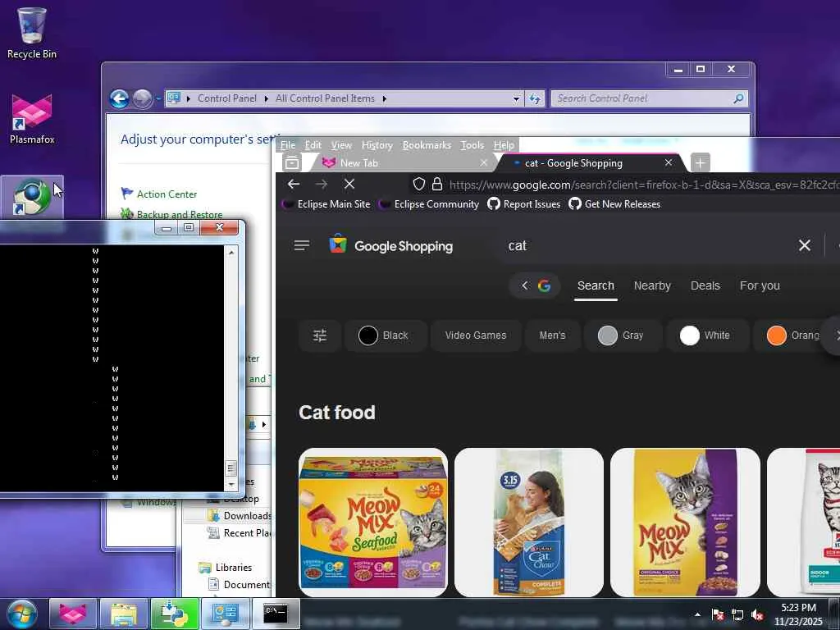Open the Help menu in browser
The image size is (840, 630).
click(x=504, y=145)
